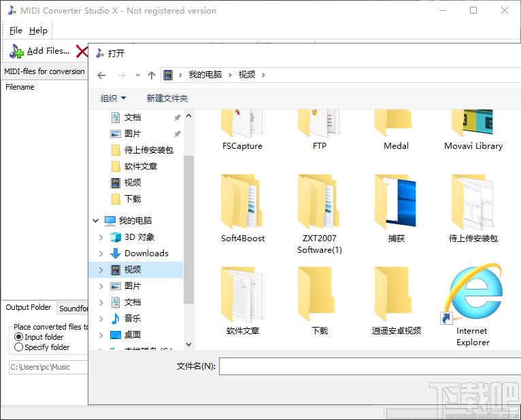Click the 文件名(N) filename input field
This screenshot has width=521, height=420.
point(370,366)
